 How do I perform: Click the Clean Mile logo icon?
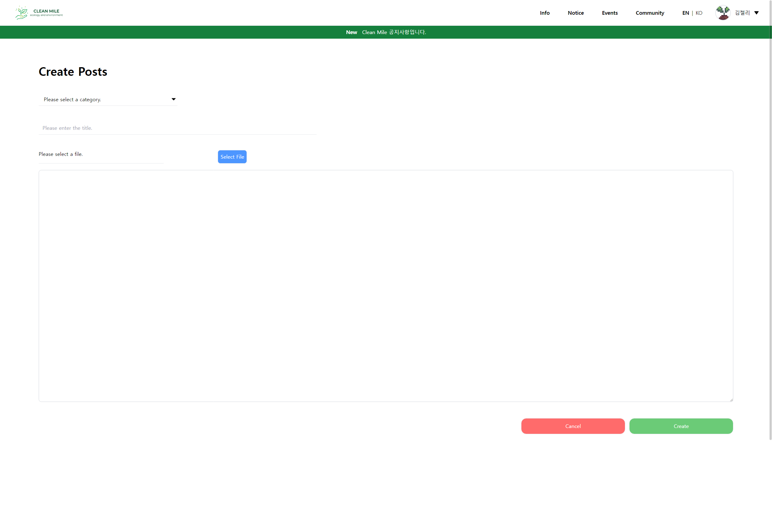(x=21, y=12)
